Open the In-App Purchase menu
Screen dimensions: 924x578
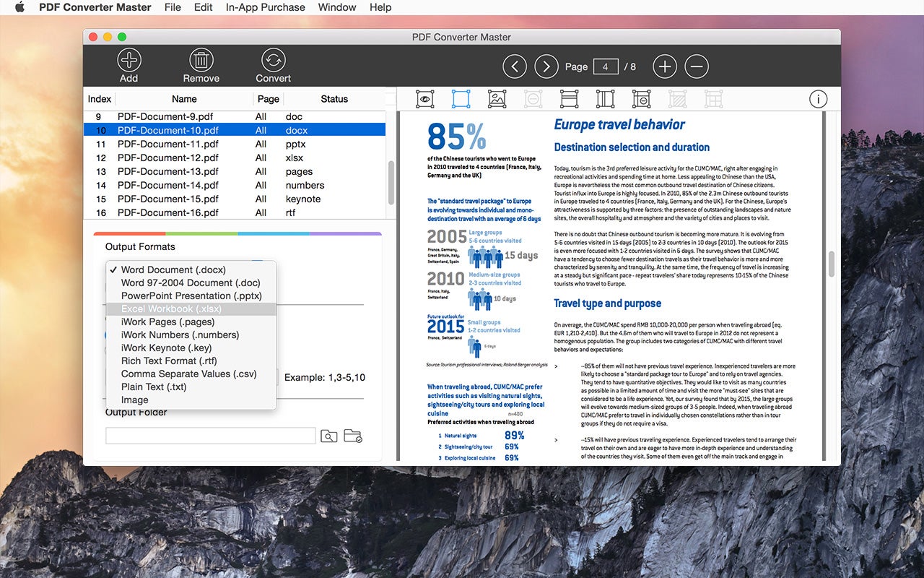coord(266,7)
